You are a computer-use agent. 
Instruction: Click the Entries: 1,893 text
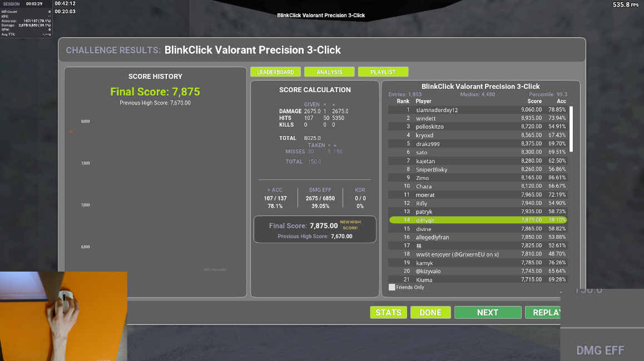point(405,94)
